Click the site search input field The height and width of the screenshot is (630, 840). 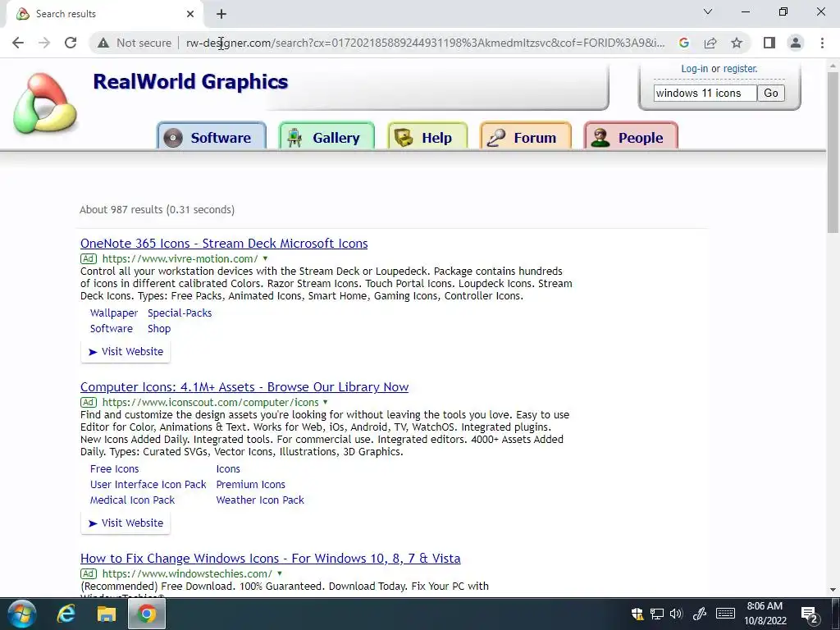click(705, 94)
